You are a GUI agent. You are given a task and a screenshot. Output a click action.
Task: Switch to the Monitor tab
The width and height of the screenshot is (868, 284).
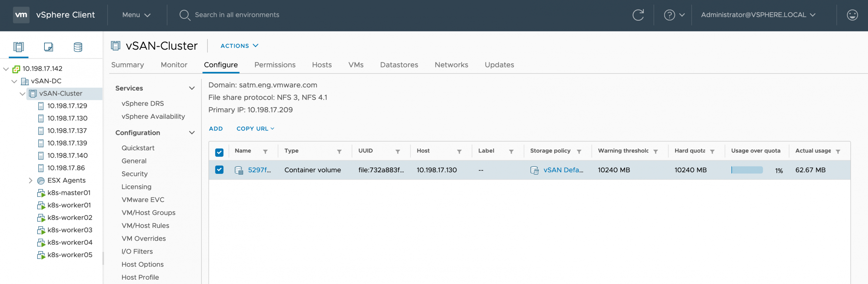coord(174,65)
